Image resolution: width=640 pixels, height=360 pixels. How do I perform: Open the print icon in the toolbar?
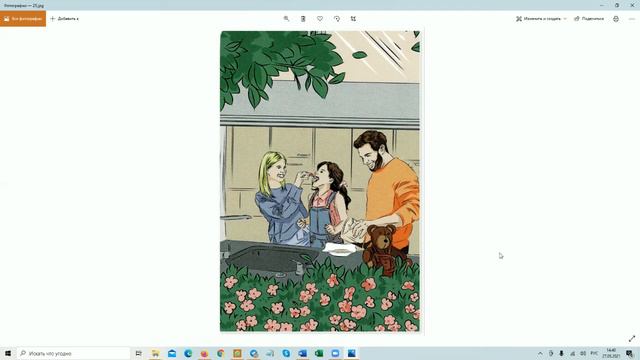tap(616, 19)
